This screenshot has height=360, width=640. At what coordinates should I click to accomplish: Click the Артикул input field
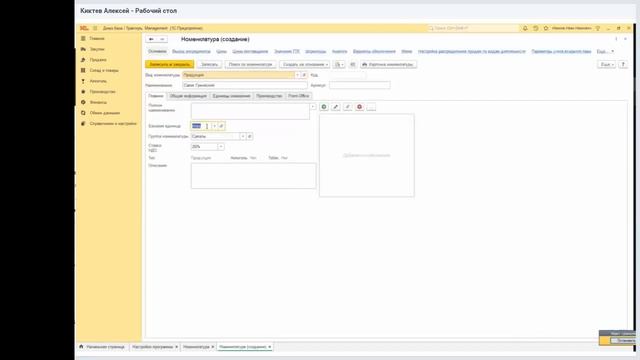coord(360,85)
